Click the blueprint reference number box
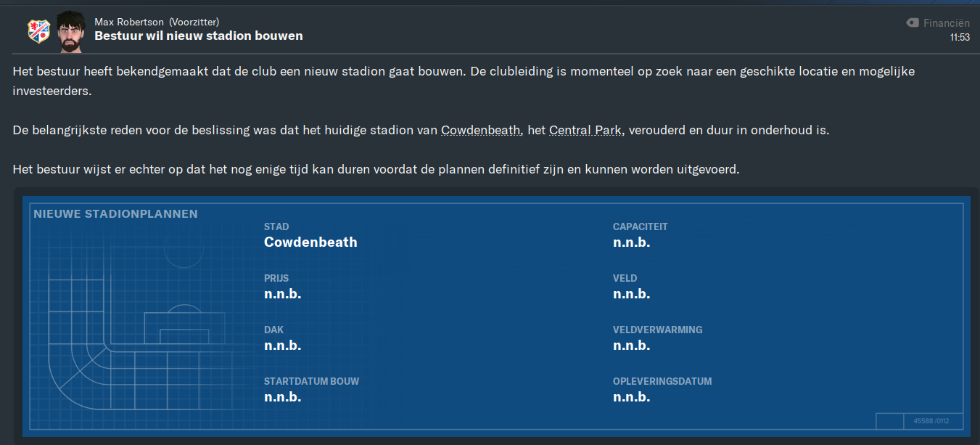980x445 pixels. [931, 421]
